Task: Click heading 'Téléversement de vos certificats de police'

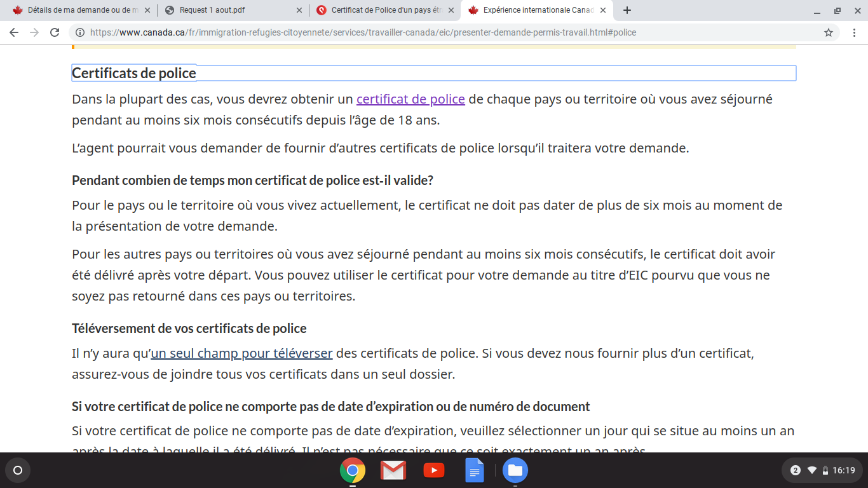Action: (189, 329)
